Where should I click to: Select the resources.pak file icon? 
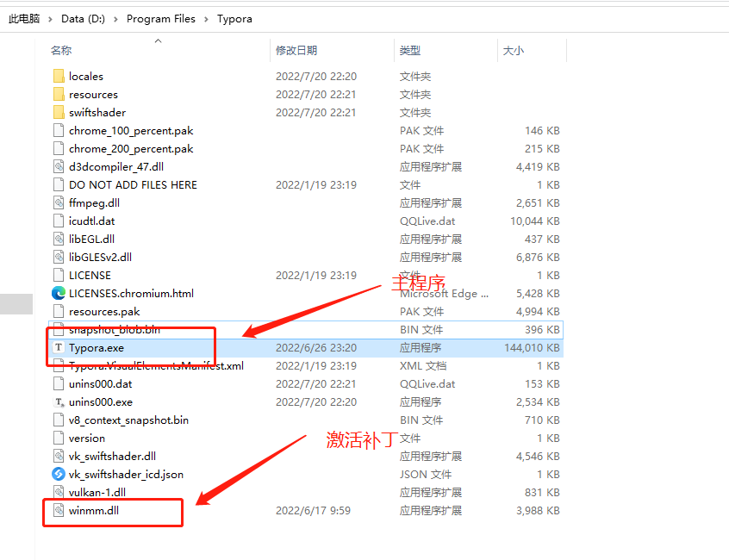[x=59, y=312]
